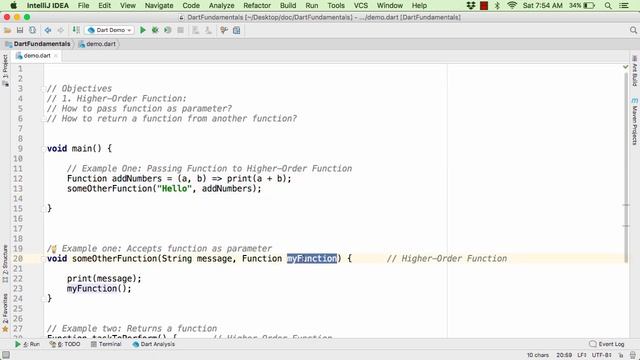Click the tool windows toggle icon in status bar corner

tap(5, 355)
